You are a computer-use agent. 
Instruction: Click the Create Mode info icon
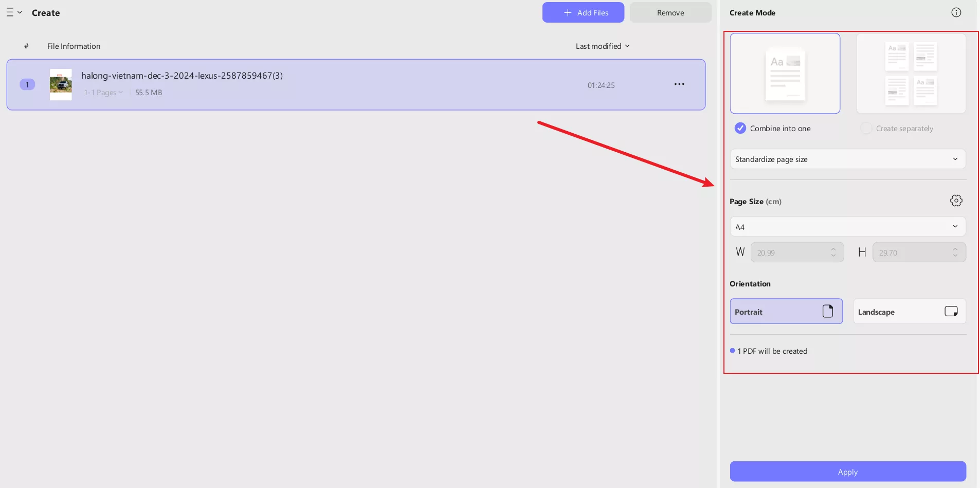(956, 12)
